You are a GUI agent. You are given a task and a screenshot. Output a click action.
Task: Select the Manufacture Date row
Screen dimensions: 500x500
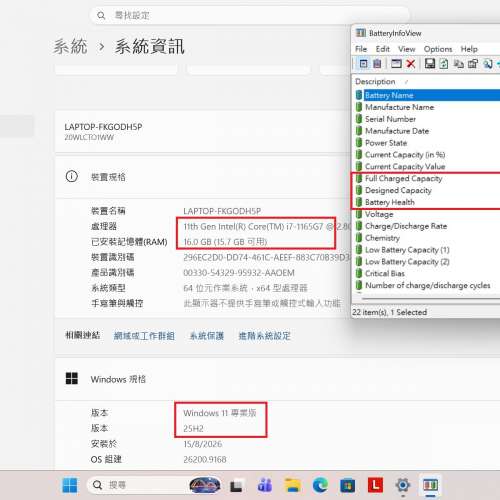[427, 131]
